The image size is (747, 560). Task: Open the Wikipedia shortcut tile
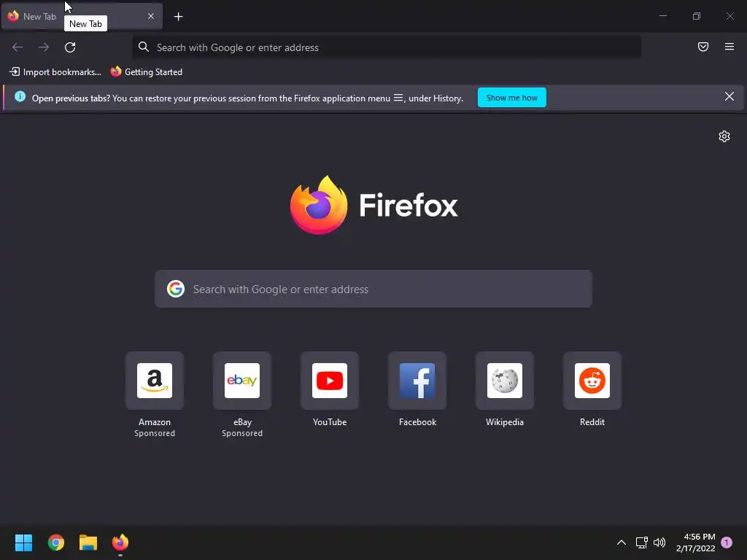click(505, 381)
